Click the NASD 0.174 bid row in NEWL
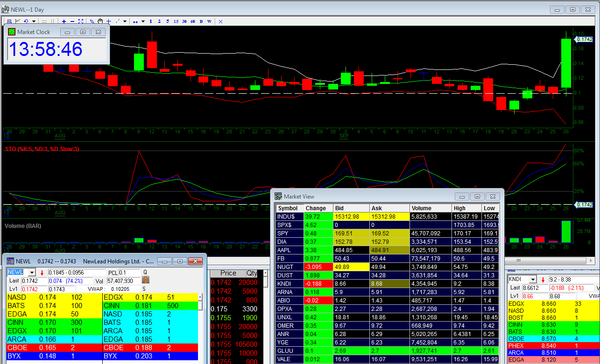The height and width of the screenshot is (364, 600). [54, 297]
